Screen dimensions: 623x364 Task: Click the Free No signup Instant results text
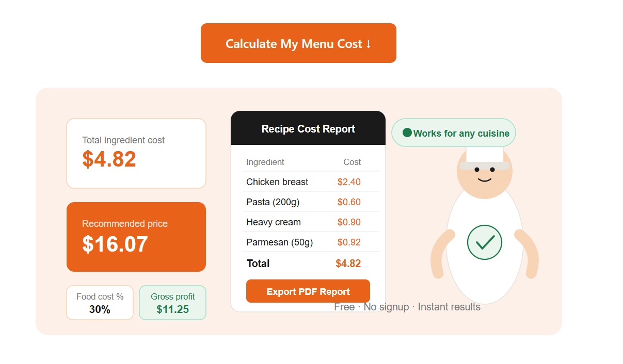407,307
